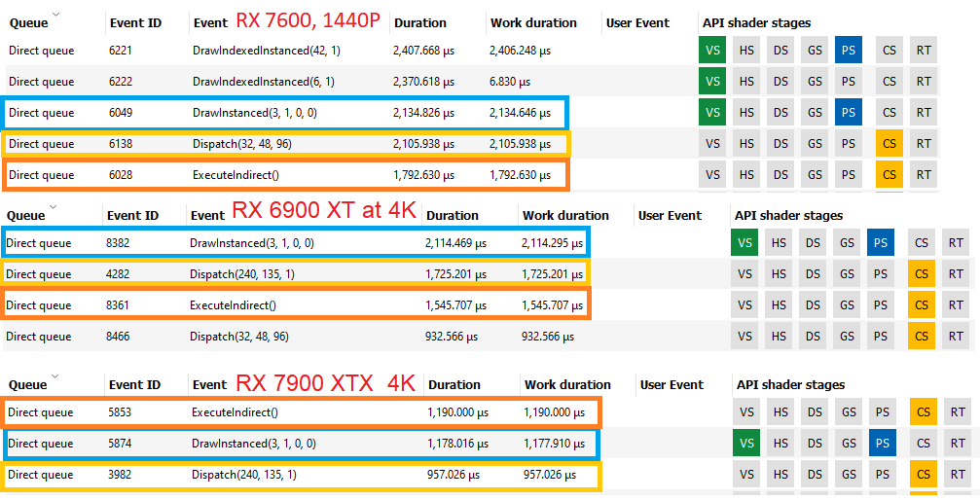This screenshot has height=500, width=980.
Task: Click DS stage of event 8466
Action: pos(813,337)
